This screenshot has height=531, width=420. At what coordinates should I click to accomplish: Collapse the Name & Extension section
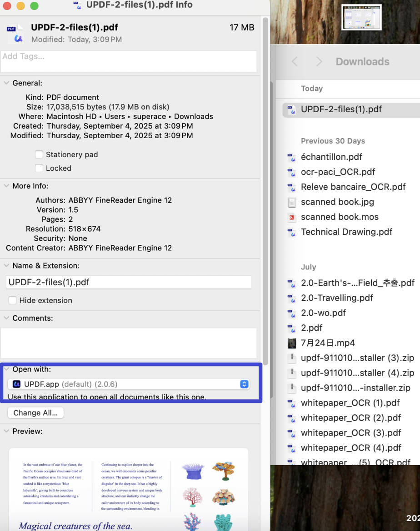pyautogui.click(x=6, y=265)
